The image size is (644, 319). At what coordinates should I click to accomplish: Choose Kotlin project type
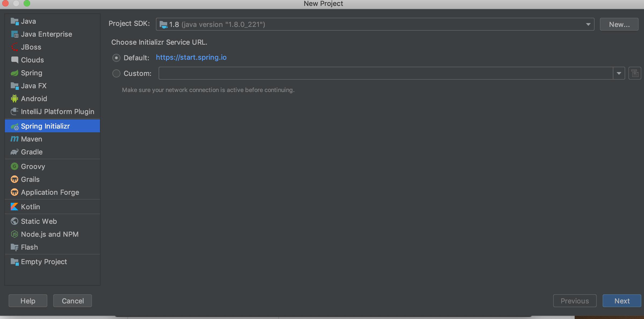(52, 207)
